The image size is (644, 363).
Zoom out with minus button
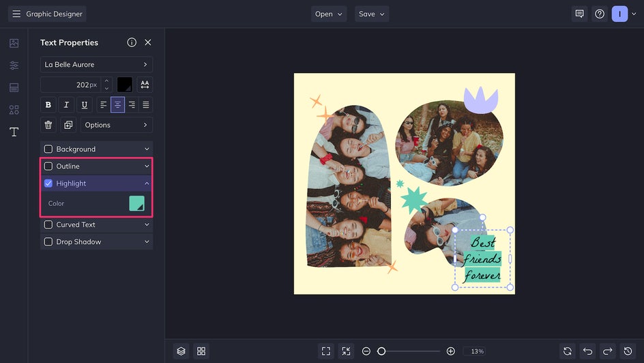point(366,351)
